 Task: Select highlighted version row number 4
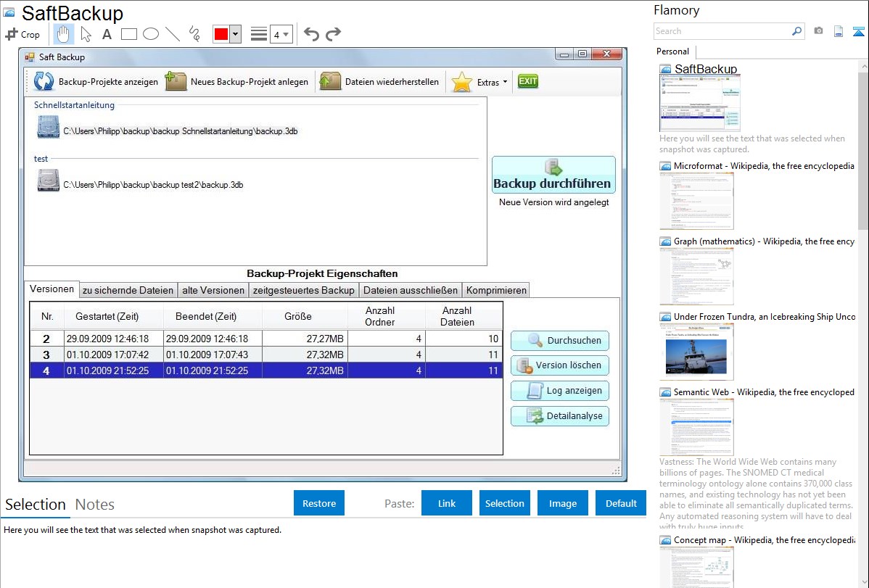click(266, 370)
